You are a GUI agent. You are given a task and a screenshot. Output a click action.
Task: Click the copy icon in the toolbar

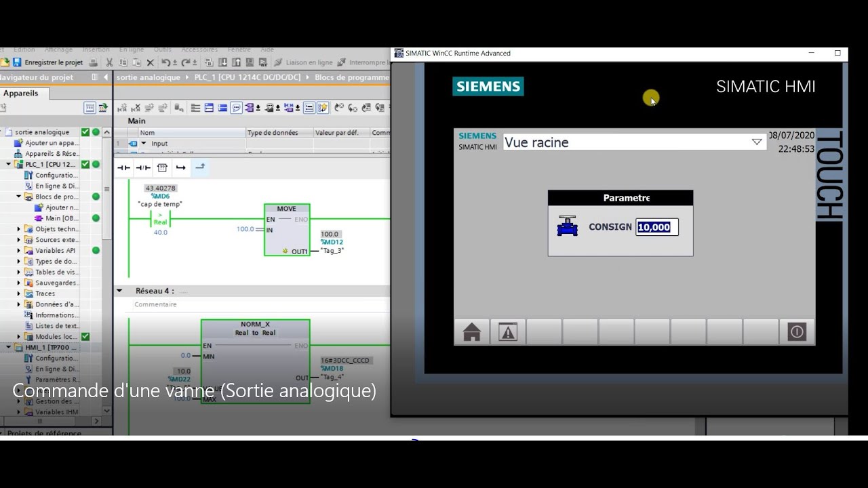pyautogui.click(x=123, y=62)
